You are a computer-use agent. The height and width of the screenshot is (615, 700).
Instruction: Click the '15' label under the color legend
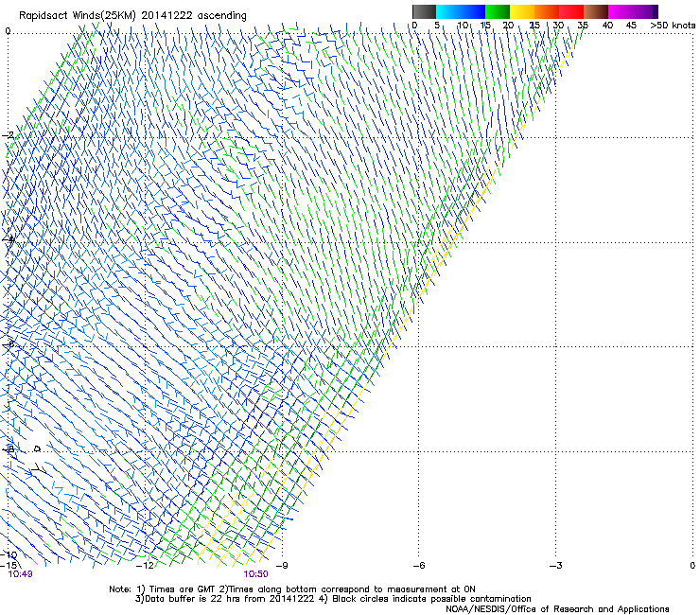(x=485, y=25)
